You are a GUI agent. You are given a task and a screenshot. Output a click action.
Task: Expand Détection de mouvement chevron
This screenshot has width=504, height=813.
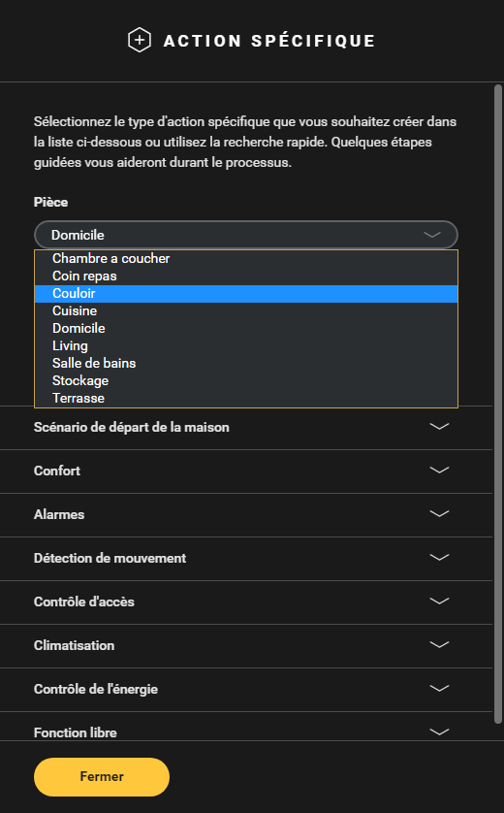(x=439, y=558)
